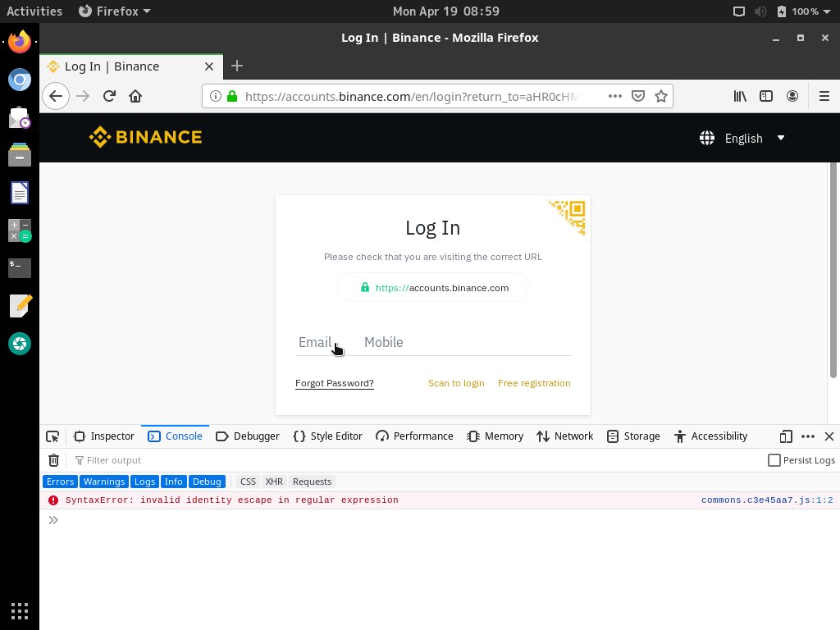The image size is (840, 630).
Task: Save page to Pocket icon
Action: coord(638,97)
